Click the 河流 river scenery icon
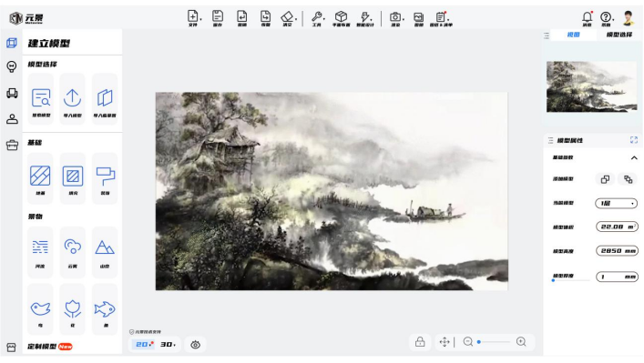Image resolution: width=644 pixels, height=363 pixels. click(40, 247)
